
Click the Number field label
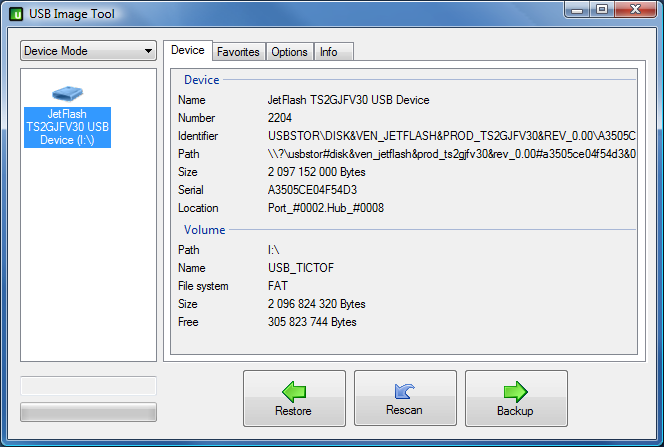click(196, 118)
